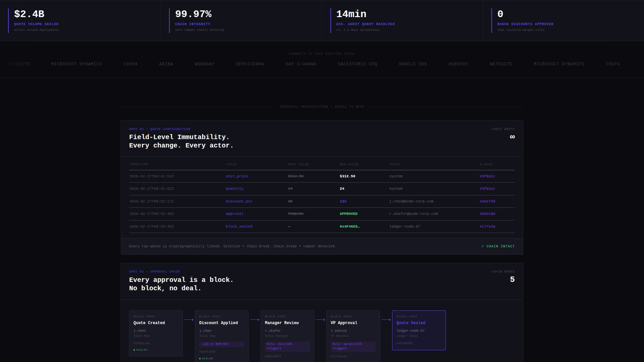The height and width of the screenshot is (362, 644).
Task: Open the Discount Applied block card
Action: pyautogui.click(x=222, y=336)
